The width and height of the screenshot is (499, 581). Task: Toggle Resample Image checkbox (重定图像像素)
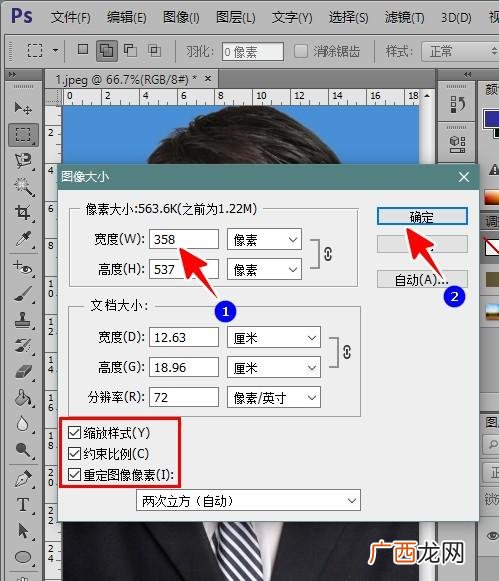tap(74, 475)
